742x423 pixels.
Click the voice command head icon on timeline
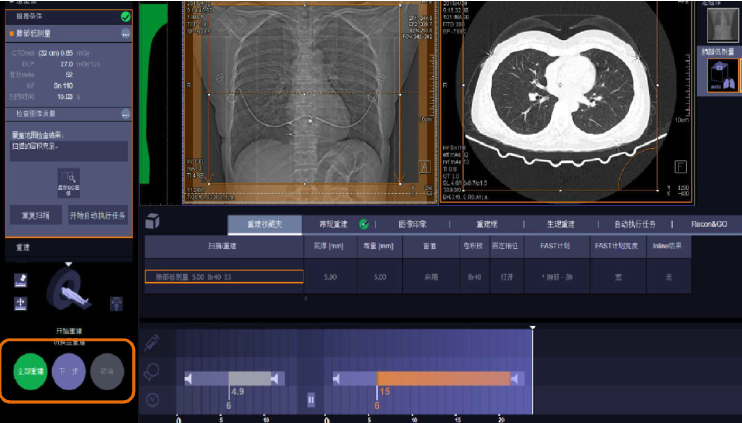pos(152,371)
